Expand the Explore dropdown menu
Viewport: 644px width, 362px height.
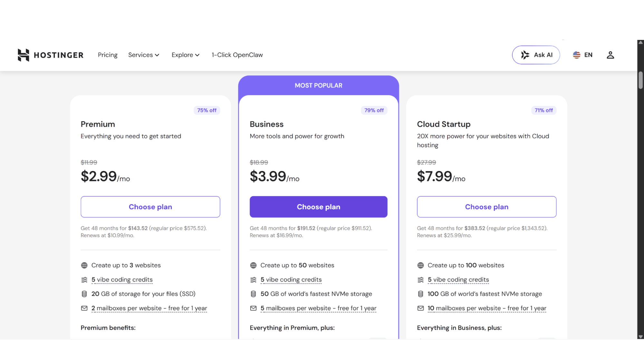[186, 55]
